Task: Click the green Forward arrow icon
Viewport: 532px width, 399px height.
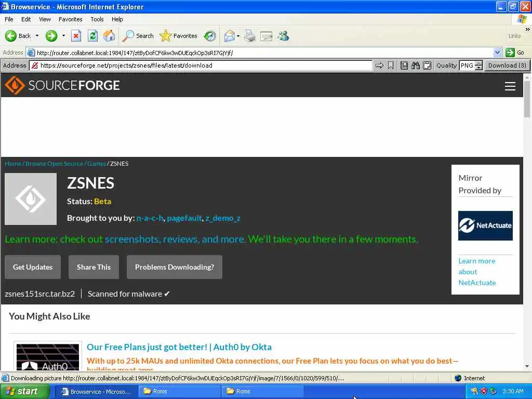Action: (x=51, y=36)
